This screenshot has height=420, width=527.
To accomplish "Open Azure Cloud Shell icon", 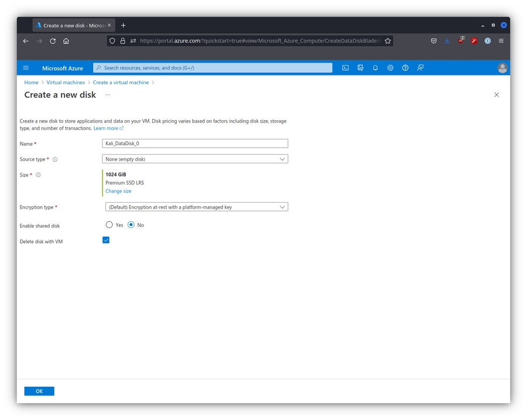I will [x=345, y=68].
